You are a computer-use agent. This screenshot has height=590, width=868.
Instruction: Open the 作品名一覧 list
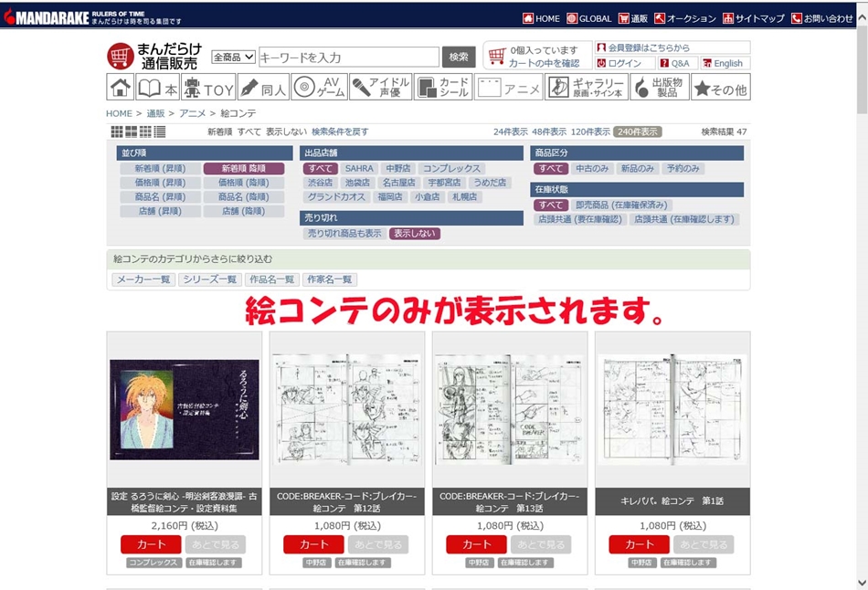tap(271, 279)
